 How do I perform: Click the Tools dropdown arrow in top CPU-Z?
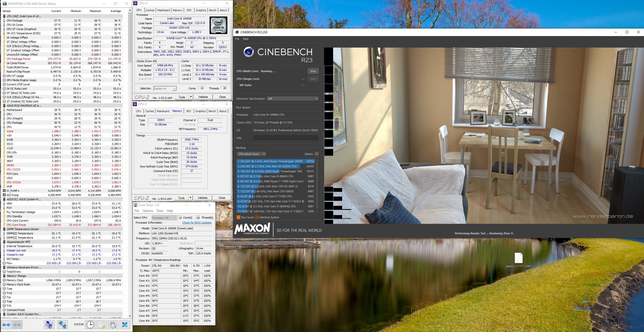point(191,97)
